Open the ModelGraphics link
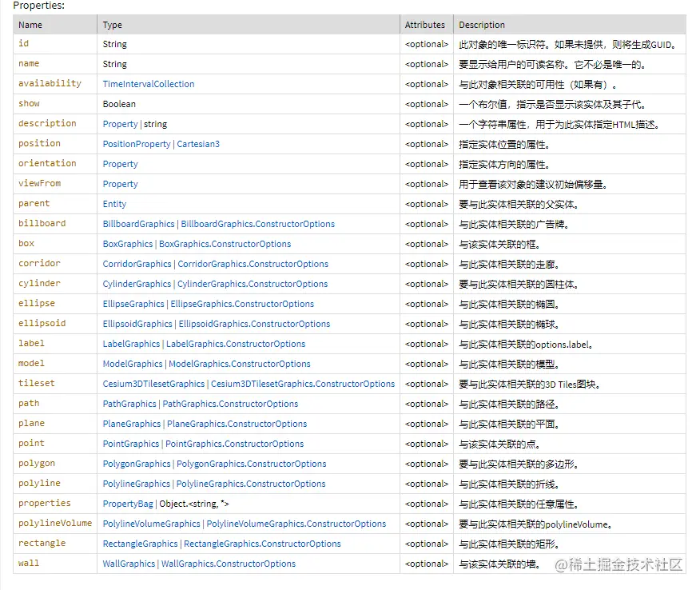The width and height of the screenshot is (700, 590). click(x=133, y=364)
